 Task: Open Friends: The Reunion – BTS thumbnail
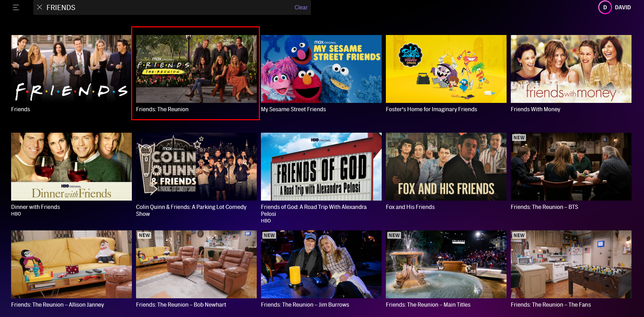571,167
